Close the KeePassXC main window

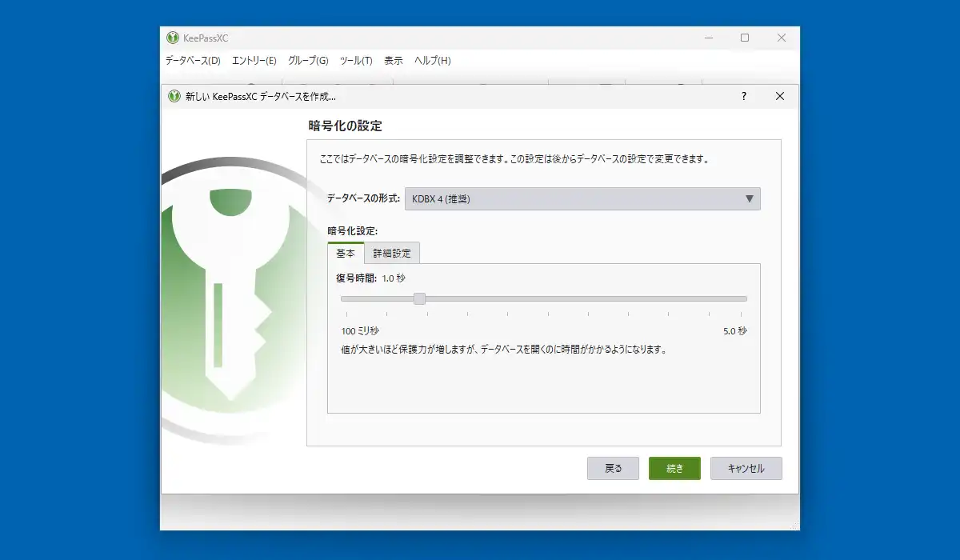tap(782, 38)
